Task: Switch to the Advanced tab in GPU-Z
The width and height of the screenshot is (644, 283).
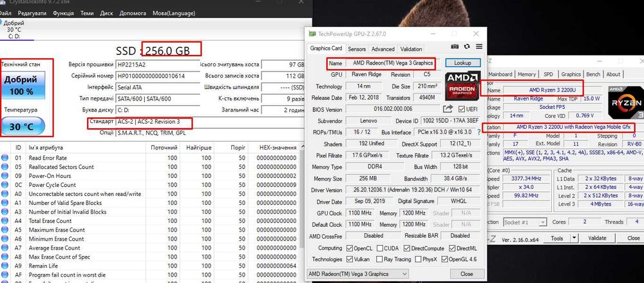Action: [383, 49]
